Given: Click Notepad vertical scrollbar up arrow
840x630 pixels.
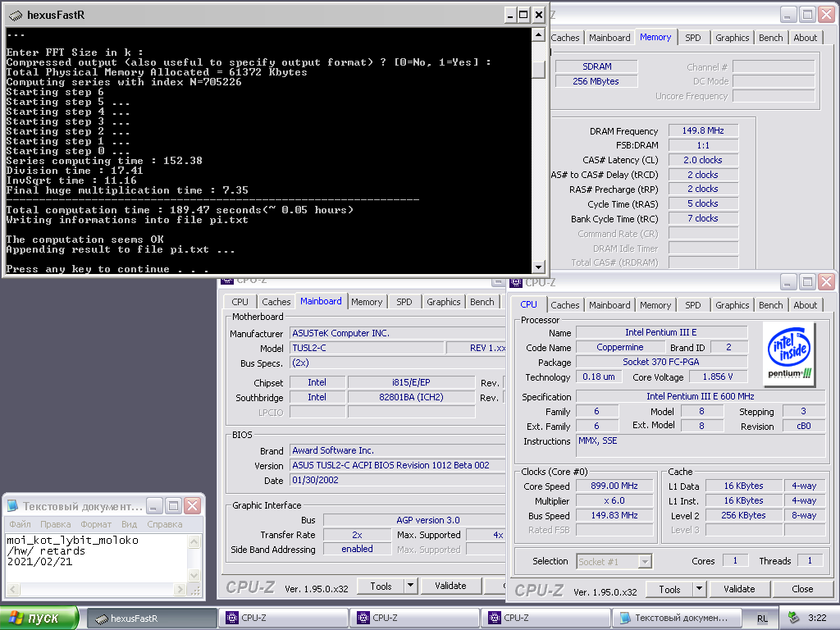Looking at the screenshot, I should pyautogui.click(x=194, y=541).
